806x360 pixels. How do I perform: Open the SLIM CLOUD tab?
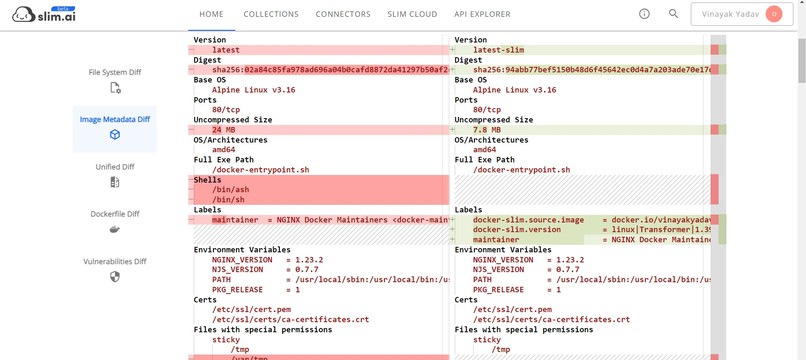[412, 14]
